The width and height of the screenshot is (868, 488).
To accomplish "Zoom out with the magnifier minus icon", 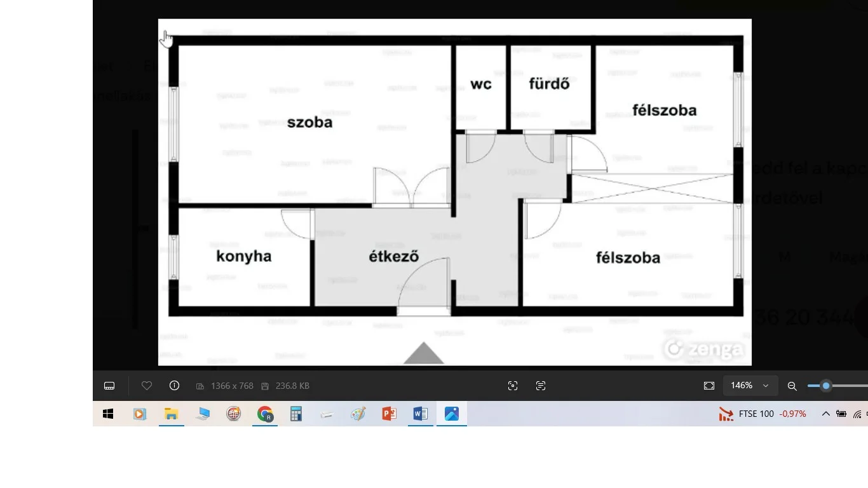I will [x=792, y=386].
